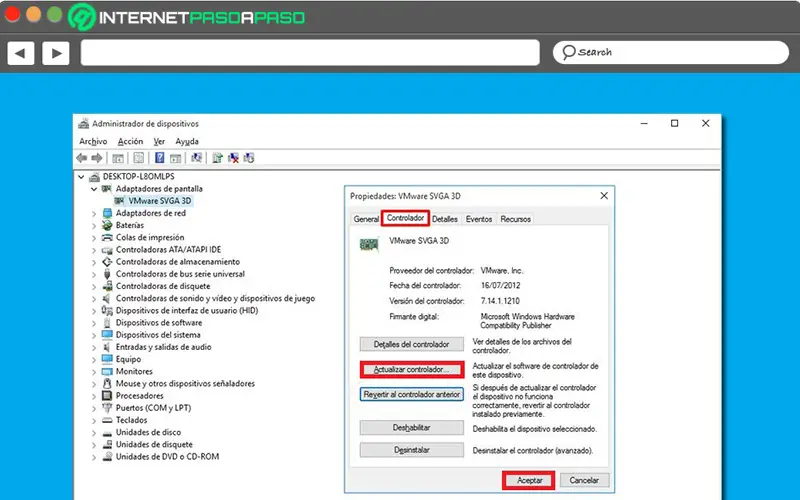This screenshot has width=800, height=500.
Task: Switch to the Recursos tab
Action: pos(515,219)
